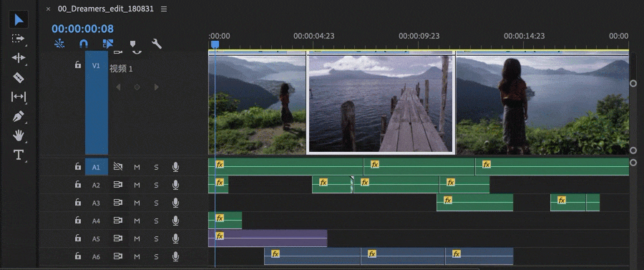Solo audio track A2
The image size is (644, 270).
[156, 185]
